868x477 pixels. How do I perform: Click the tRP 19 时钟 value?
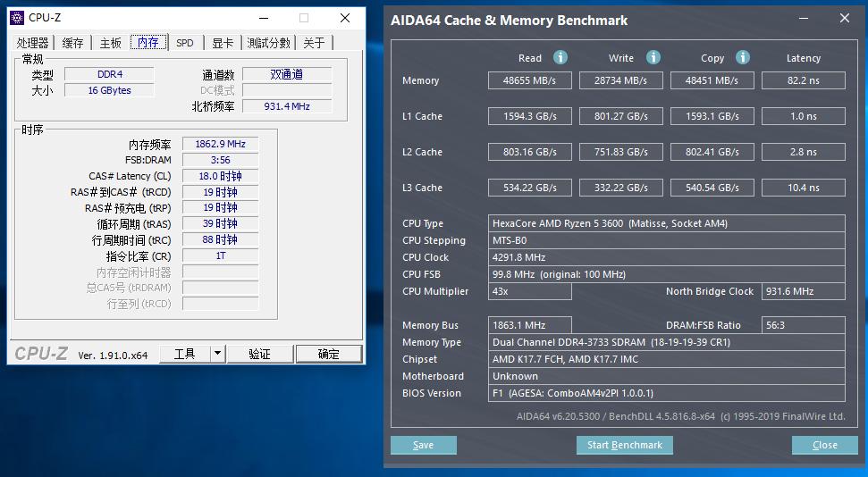click(220, 207)
